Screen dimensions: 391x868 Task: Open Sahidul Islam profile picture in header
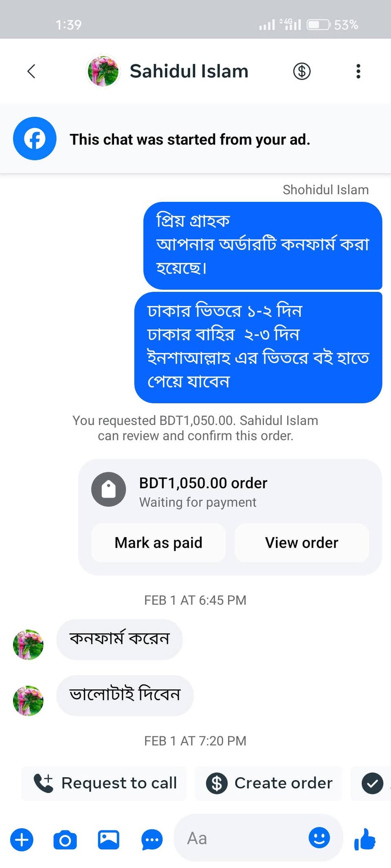[x=103, y=71]
